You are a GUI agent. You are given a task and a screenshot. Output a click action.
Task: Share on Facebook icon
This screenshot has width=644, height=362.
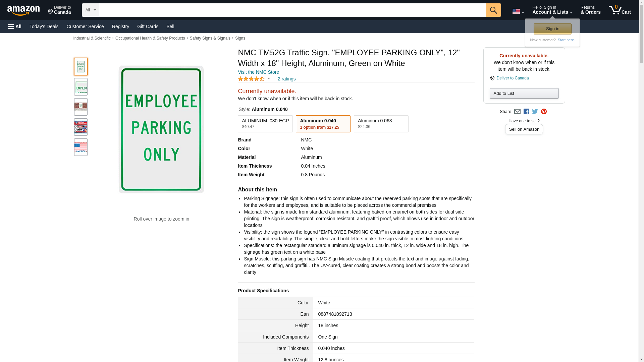pyautogui.click(x=526, y=112)
